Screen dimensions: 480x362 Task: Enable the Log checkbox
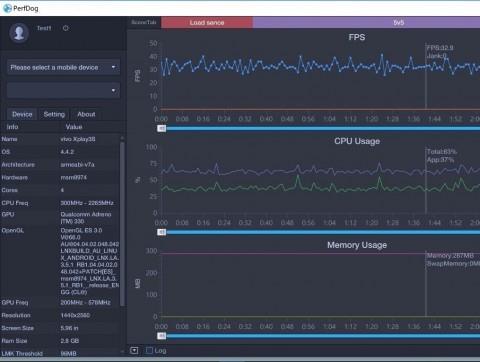pyautogui.click(x=150, y=350)
